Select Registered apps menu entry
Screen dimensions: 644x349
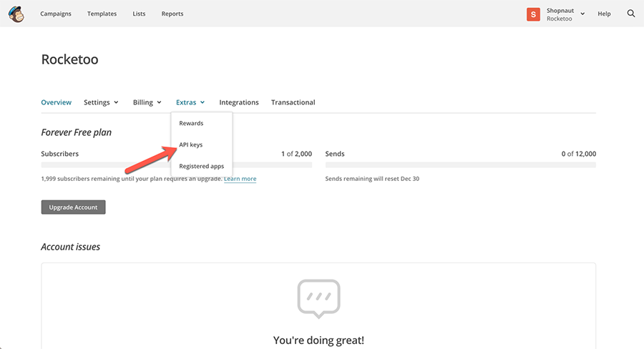(202, 166)
